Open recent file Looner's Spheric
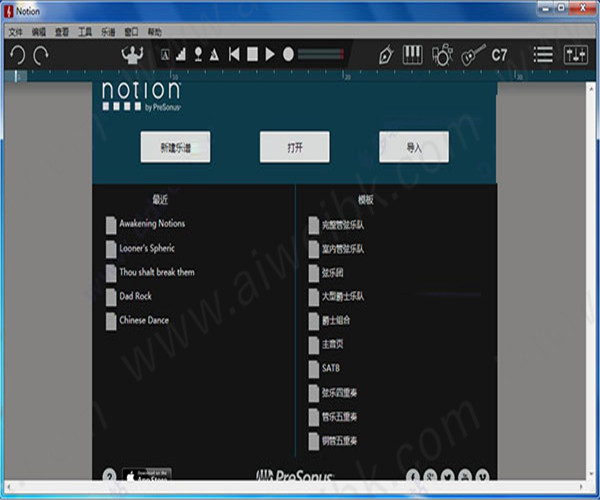The width and height of the screenshot is (600, 500). pos(140,249)
